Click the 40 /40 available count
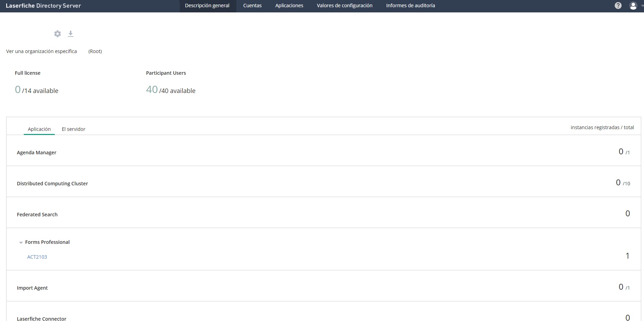Screen dimensions: 644x321 pyautogui.click(x=171, y=90)
